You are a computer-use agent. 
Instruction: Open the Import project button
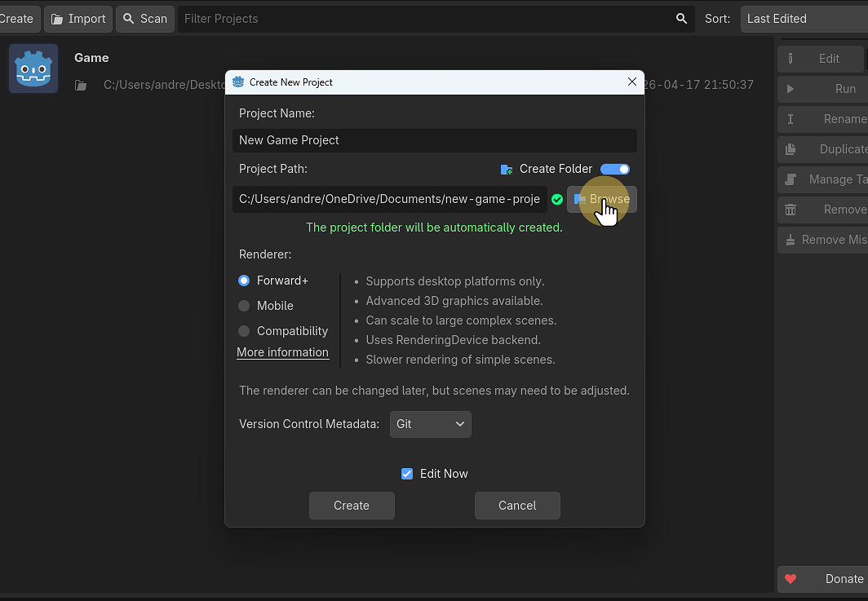(x=78, y=19)
